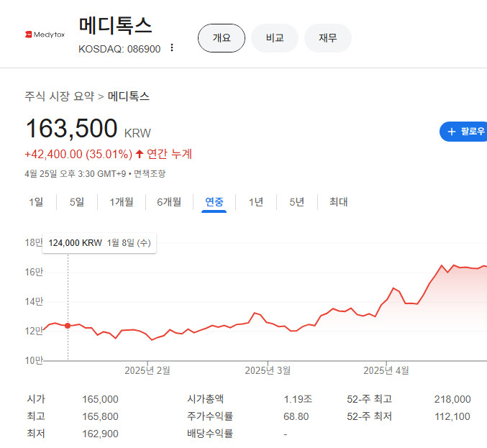Click the 배당수익률 label
This screenshot has height=448, width=487.
click(210, 434)
